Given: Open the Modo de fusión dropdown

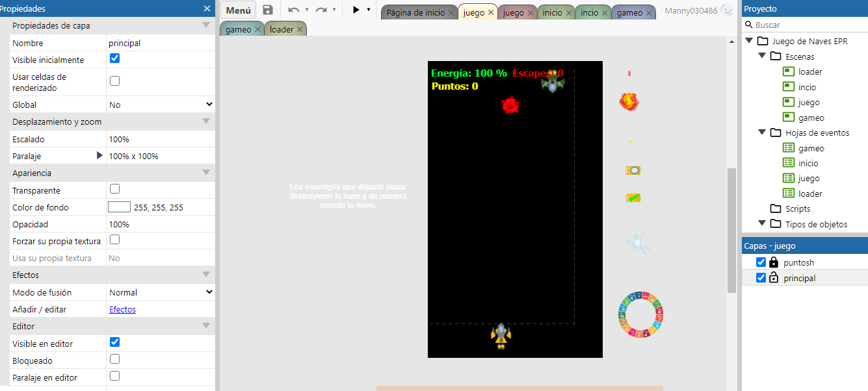Looking at the screenshot, I should pyautogui.click(x=161, y=292).
